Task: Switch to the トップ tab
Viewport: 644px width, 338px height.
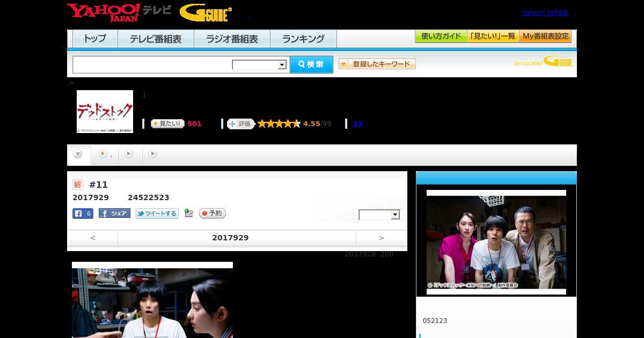Action: tap(95, 39)
